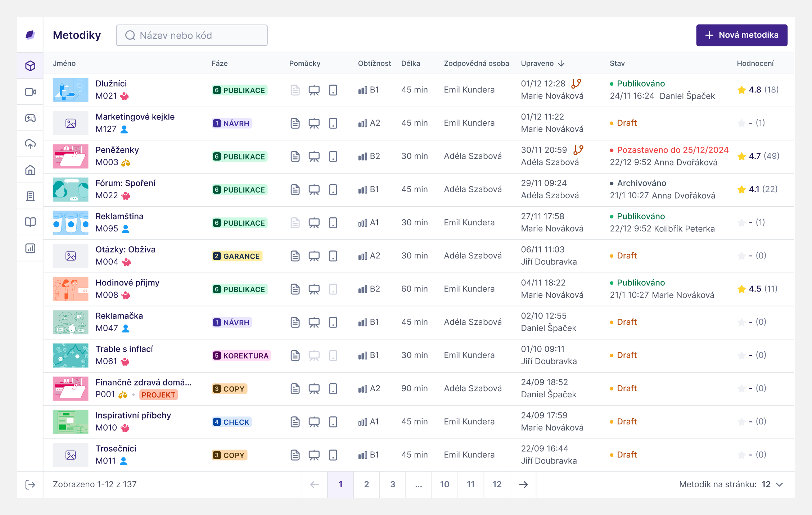The image size is (812, 515).
Task: Open the Dlužníci thumbnail image
Action: pyautogui.click(x=71, y=90)
